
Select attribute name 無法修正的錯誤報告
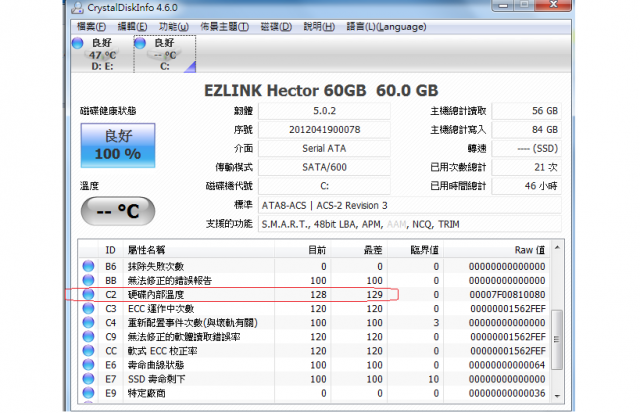pyautogui.click(x=170, y=280)
